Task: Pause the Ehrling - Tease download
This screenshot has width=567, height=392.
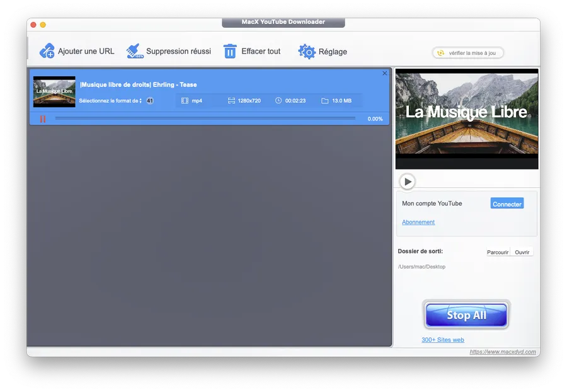Action: point(43,119)
